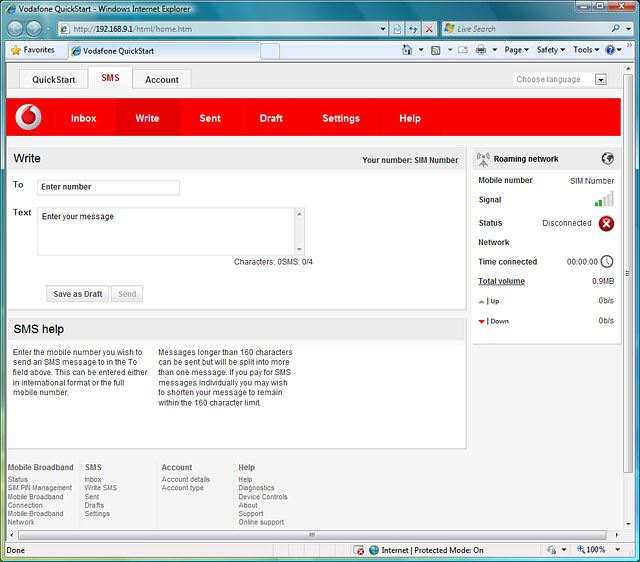Click the roaming network antenna icon
The width and height of the screenshot is (640, 562).
point(483,160)
